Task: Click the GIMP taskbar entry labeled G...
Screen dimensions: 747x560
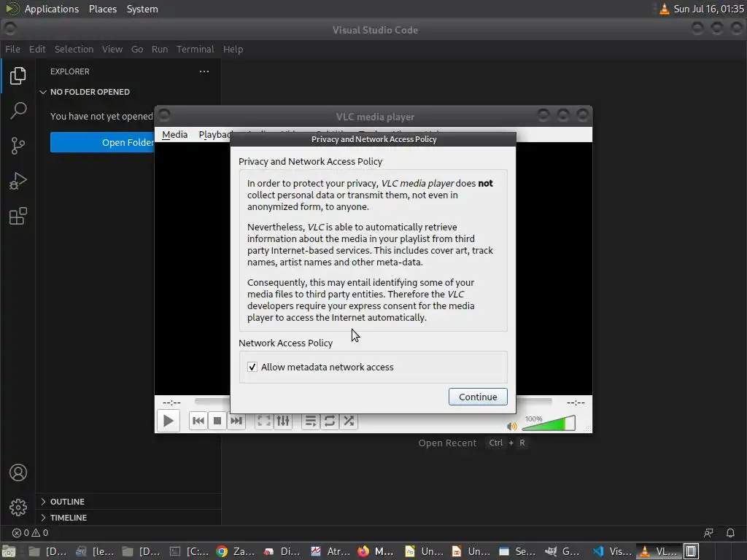Action: [x=563, y=551]
